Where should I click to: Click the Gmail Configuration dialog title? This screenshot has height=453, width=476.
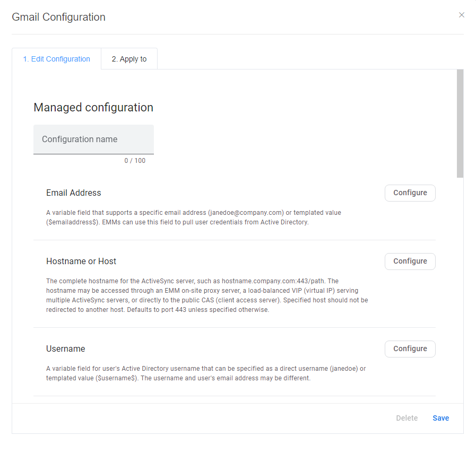58,16
